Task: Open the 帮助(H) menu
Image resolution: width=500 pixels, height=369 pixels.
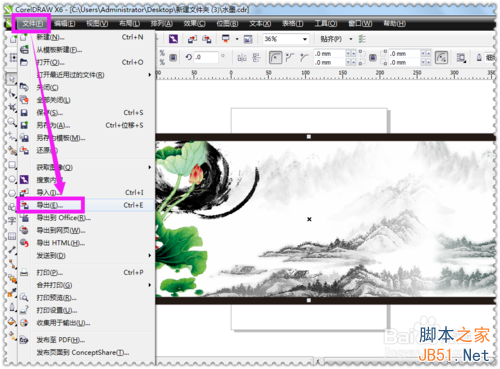Action: click(x=394, y=23)
